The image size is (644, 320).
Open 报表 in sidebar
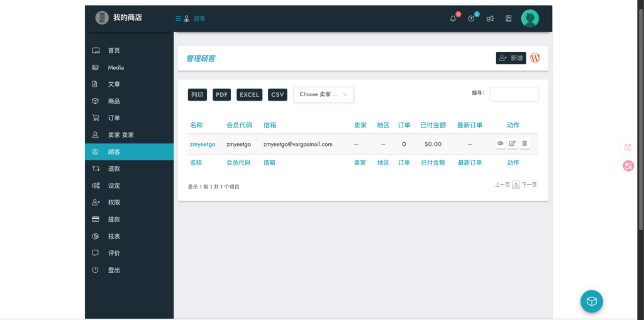tap(129, 236)
